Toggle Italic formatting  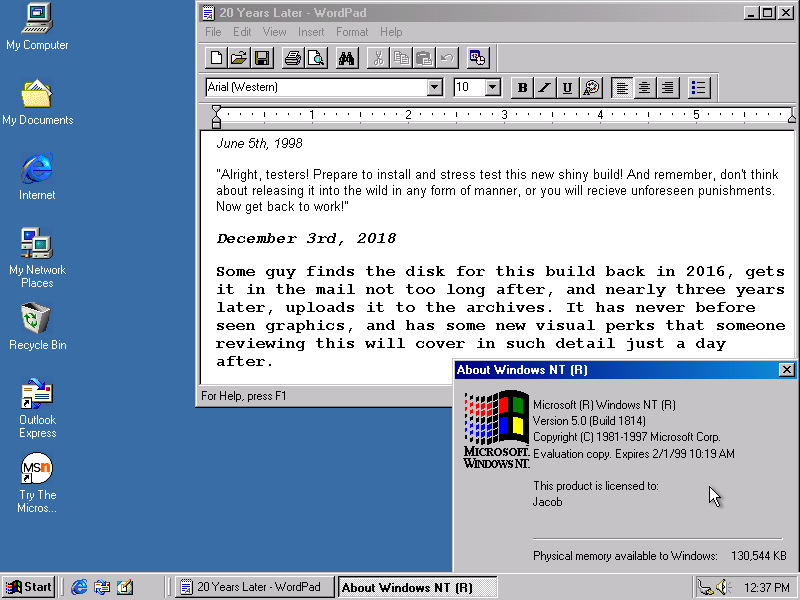point(545,88)
